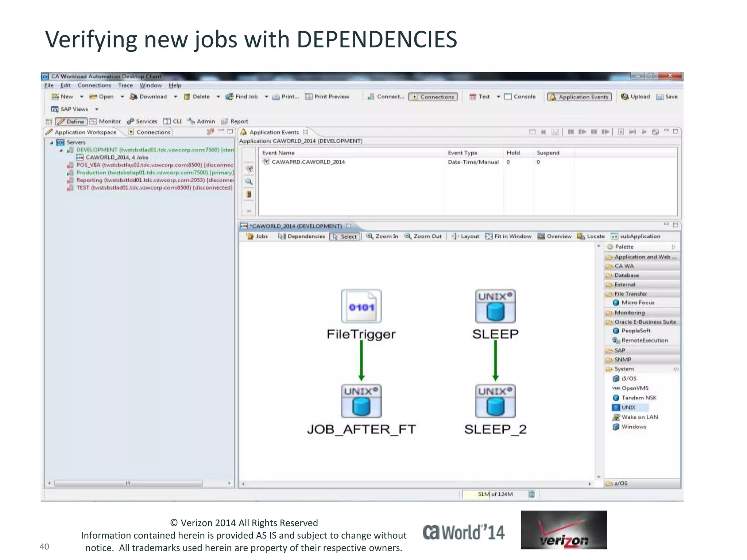Open Print Preview
Image resolution: width=747 pixels, height=560 pixels.
pyautogui.click(x=327, y=97)
